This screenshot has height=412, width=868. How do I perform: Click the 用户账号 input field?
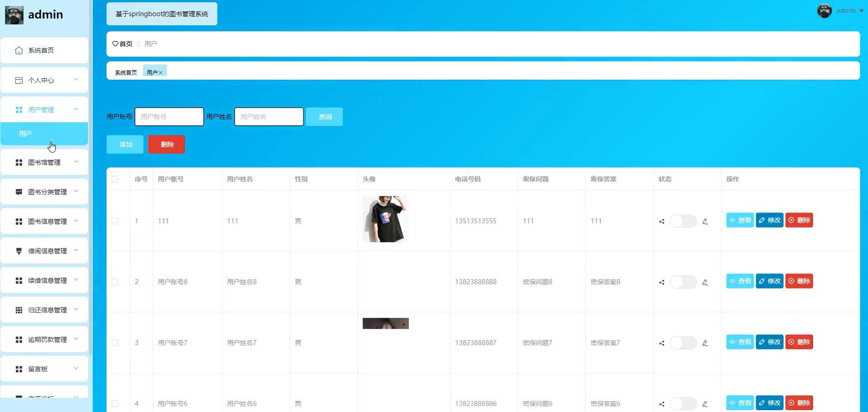pos(169,117)
